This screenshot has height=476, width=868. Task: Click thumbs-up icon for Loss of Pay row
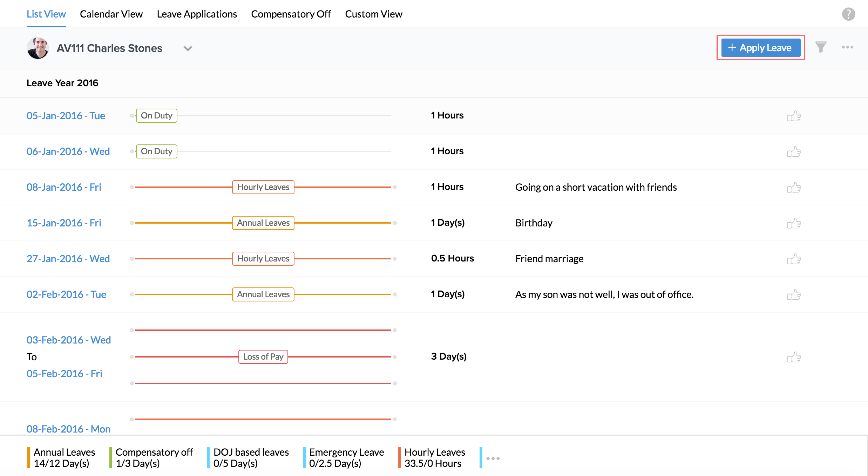pyautogui.click(x=794, y=357)
